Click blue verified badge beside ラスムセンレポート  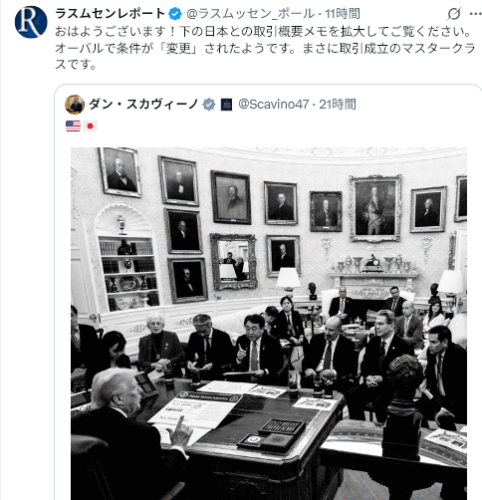coord(175,14)
